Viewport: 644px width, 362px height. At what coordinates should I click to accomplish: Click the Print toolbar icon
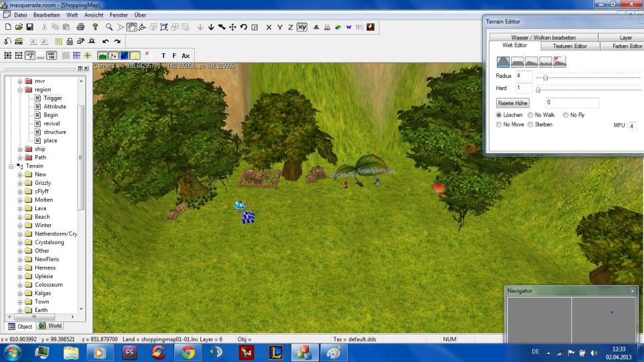point(80,27)
